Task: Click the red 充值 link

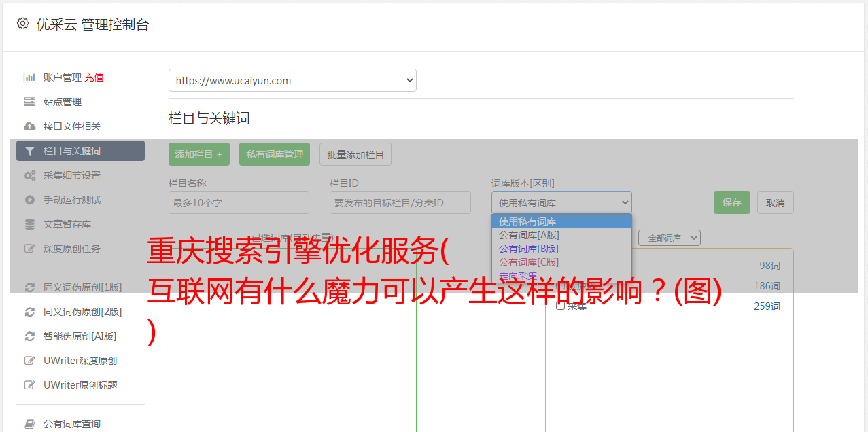Action: tap(94, 77)
